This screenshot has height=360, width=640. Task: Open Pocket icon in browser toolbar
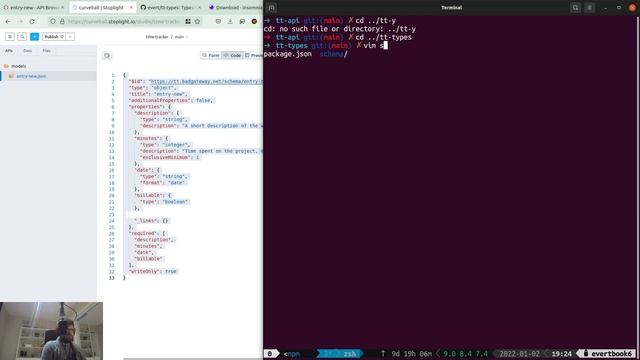218,21
